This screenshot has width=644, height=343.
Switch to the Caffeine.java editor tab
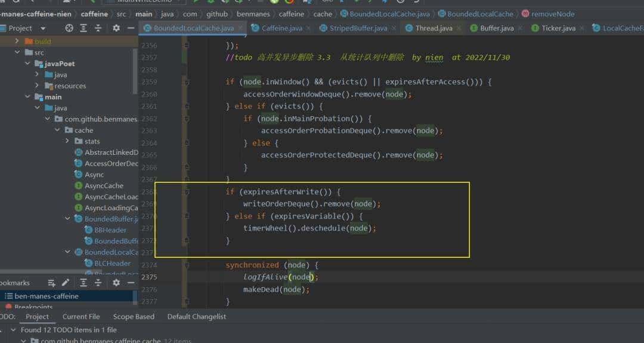point(281,28)
